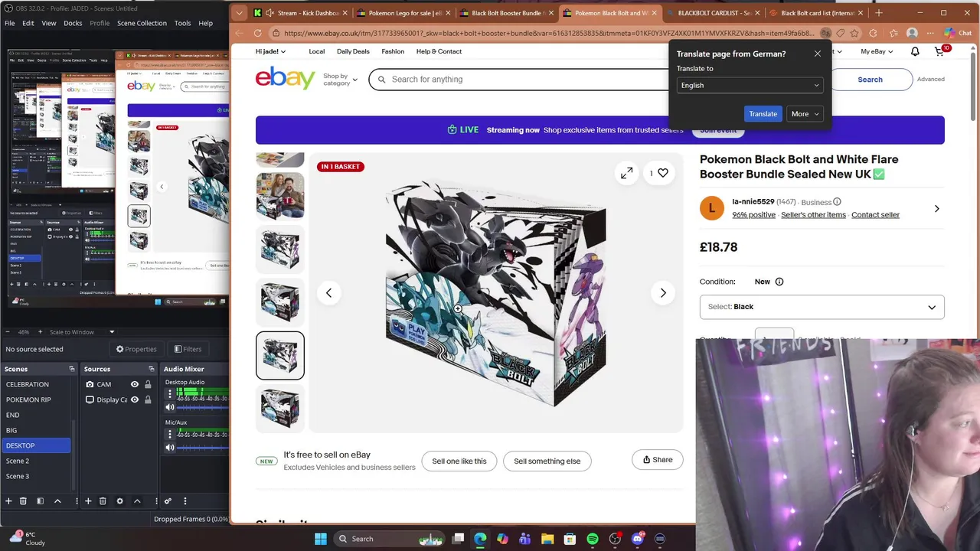Open More options in translate popup
Image resolution: width=980 pixels, height=551 pixels.
[805, 114]
